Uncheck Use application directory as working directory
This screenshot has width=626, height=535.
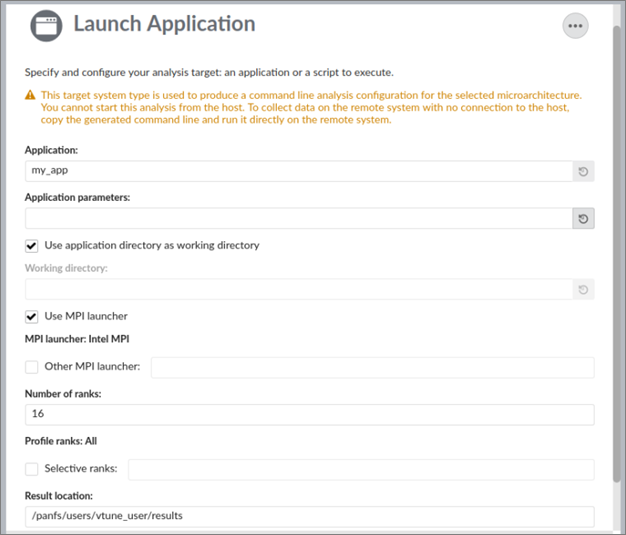32,245
